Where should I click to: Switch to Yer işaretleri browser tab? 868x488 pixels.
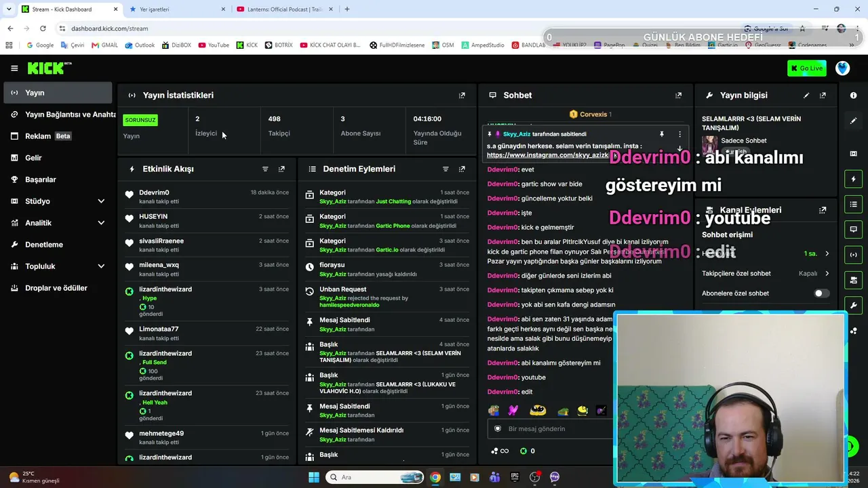point(176,9)
